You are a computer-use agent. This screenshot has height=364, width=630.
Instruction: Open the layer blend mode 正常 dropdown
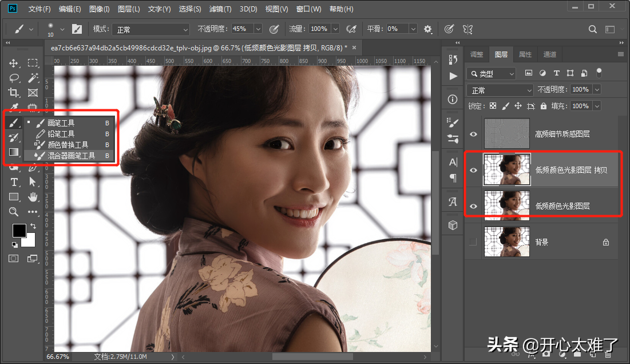click(500, 90)
